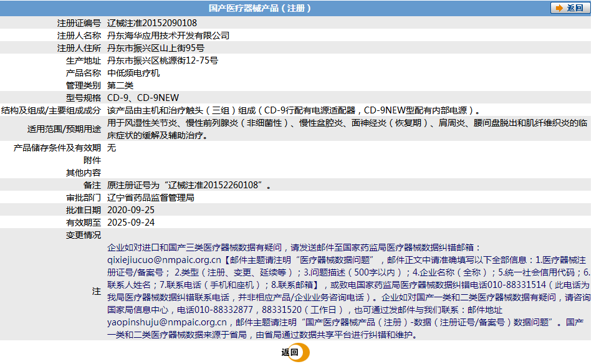
Task: Select registrant address 丹东市振兴区山上街95号
Action: click(156, 48)
